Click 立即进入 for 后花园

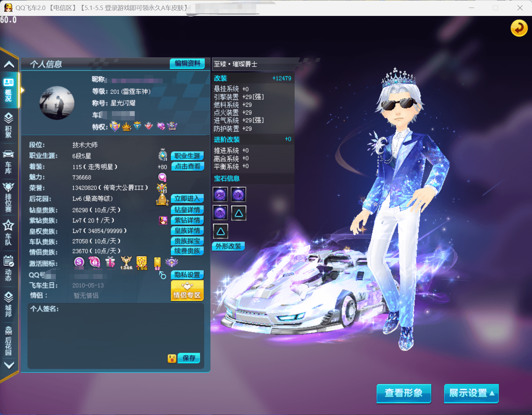point(187,198)
